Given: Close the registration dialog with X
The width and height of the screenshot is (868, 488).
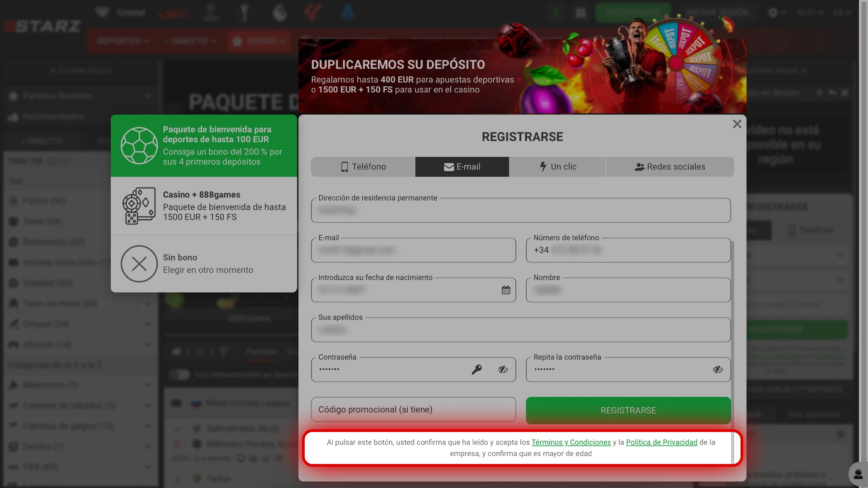Looking at the screenshot, I should click(737, 124).
